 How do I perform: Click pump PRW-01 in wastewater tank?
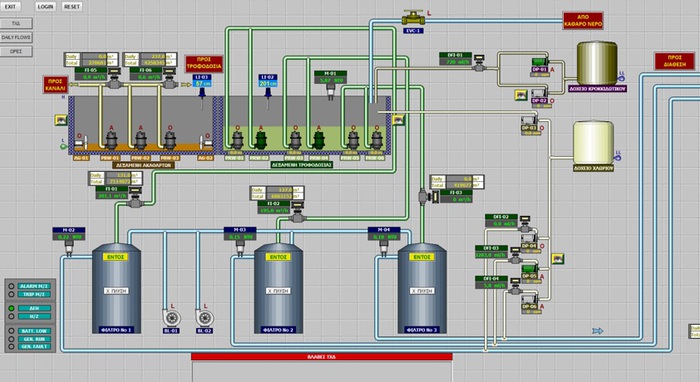[111, 140]
